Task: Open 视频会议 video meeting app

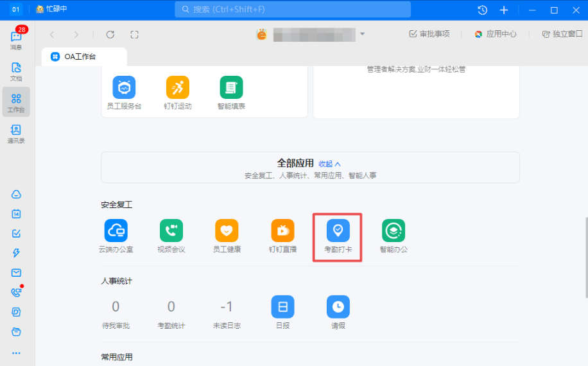Action: [171, 237]
